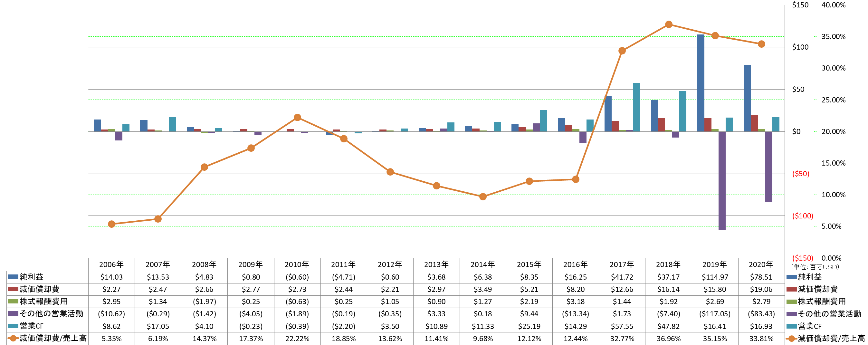Click the $25.19 operating CF cell
Screen dimensions: 868x345
coord(529,326)
